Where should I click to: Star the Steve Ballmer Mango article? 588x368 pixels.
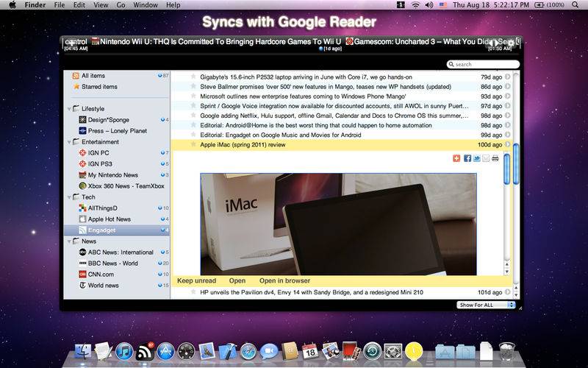tap(193, 86)
